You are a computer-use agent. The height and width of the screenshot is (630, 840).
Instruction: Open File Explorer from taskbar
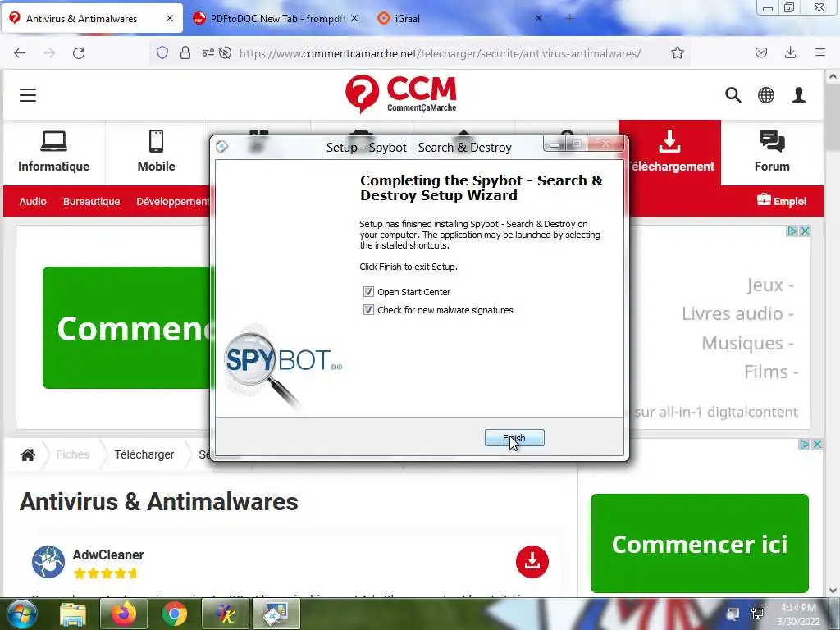click(x=73, y=614)
